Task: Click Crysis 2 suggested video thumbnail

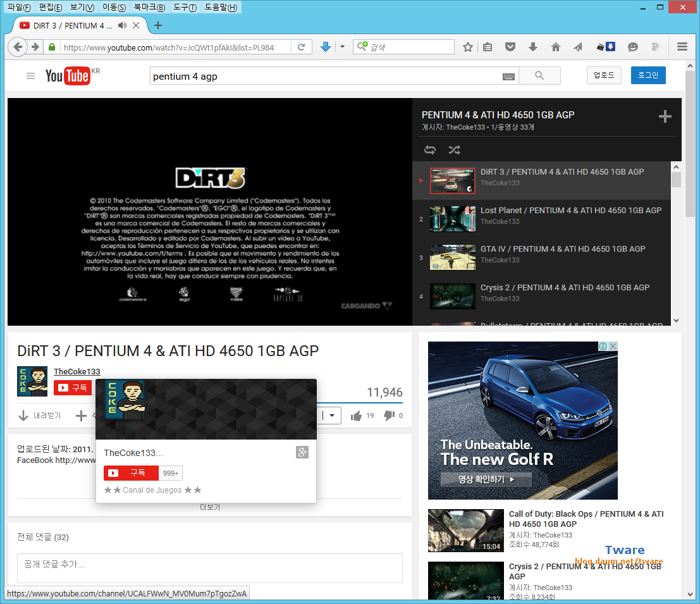Action: (465, 581)
